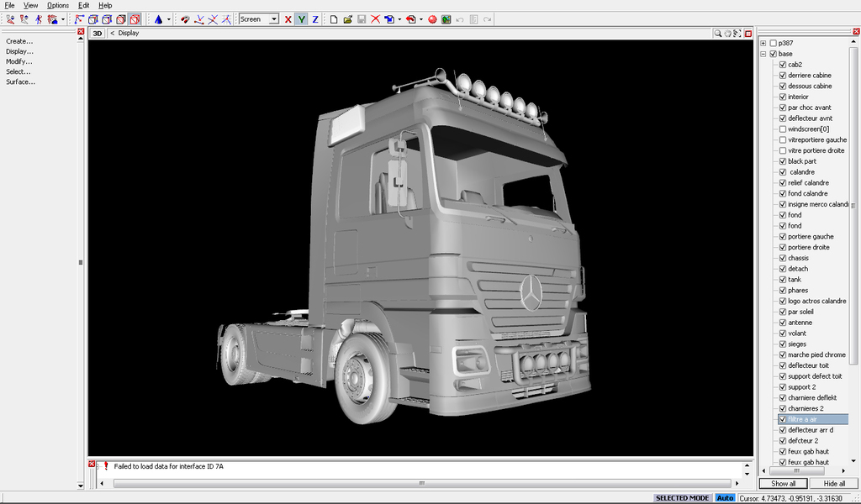Toggle SELECTED MODE in status bar
Viewport: 861px width, 504px height.
point(682,498)
